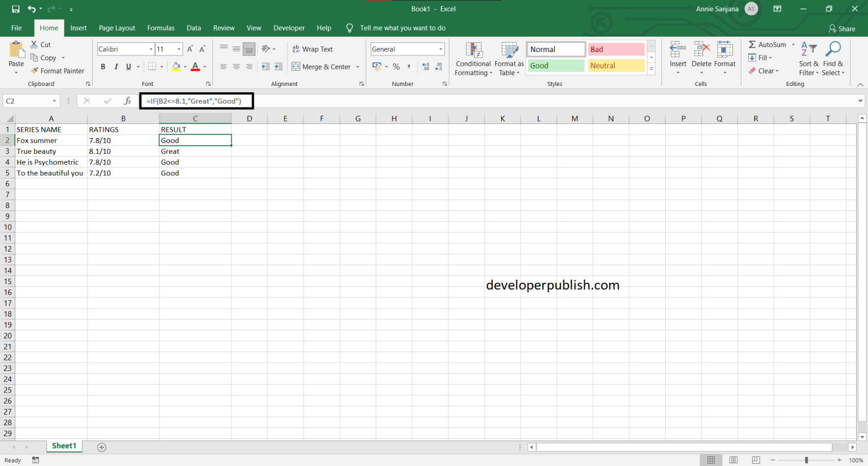Screen dimensions: 868x466
Task: Click the Percent Style icon
Action: 396,67
